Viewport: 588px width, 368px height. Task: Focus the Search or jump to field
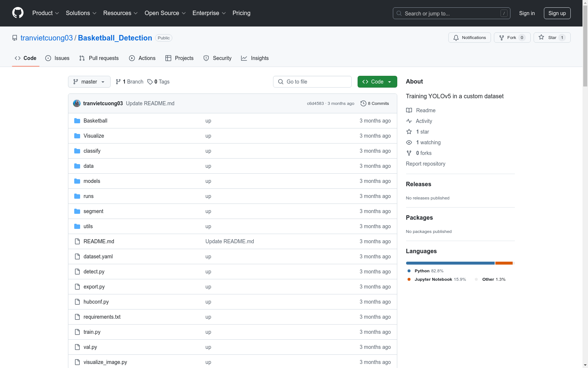pos(452,13)
